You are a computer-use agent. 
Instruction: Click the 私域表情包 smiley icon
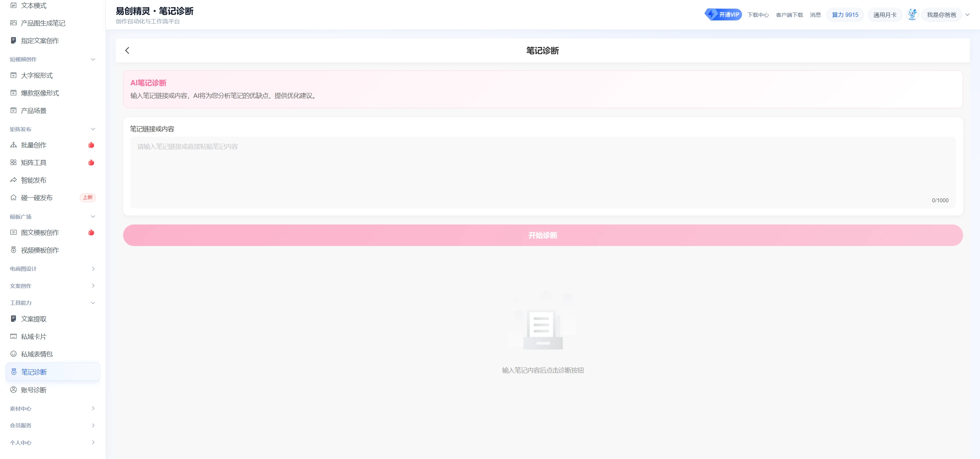pos(13,354)
